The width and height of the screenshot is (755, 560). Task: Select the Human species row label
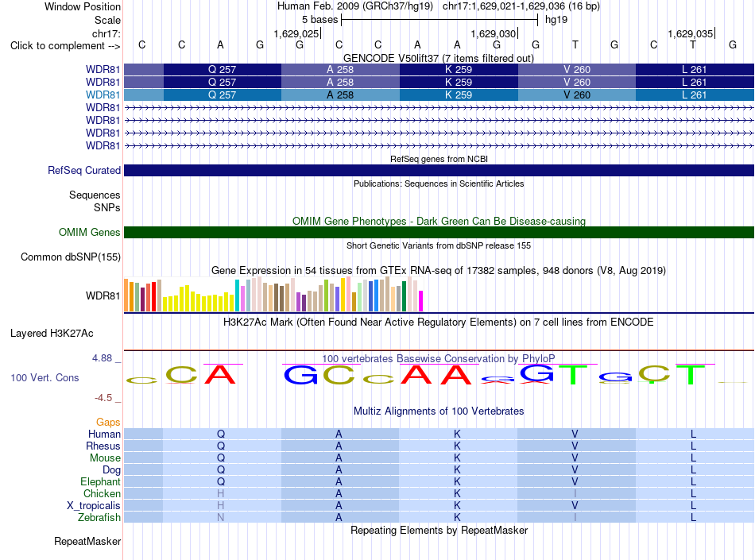point(104,434)
